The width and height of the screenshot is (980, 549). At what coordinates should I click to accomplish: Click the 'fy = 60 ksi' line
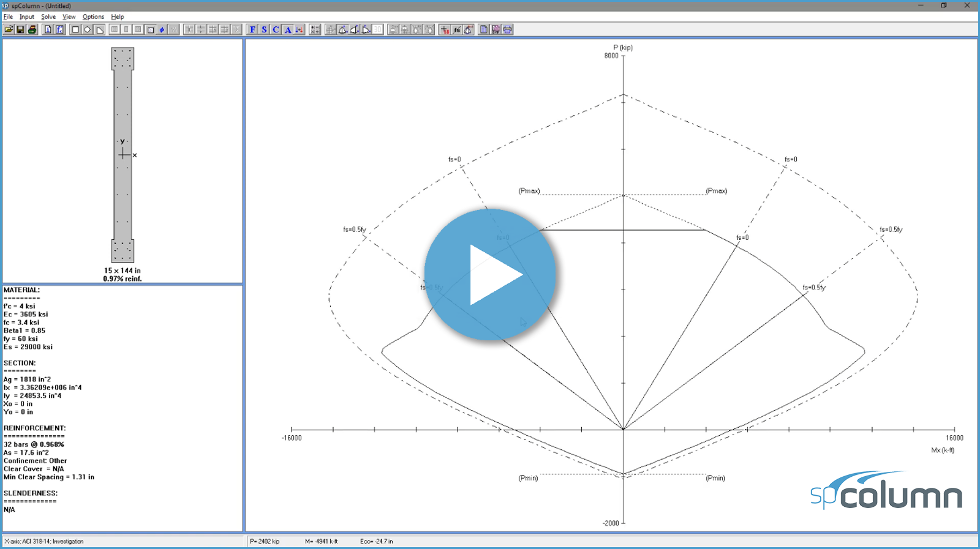(21, 338)
